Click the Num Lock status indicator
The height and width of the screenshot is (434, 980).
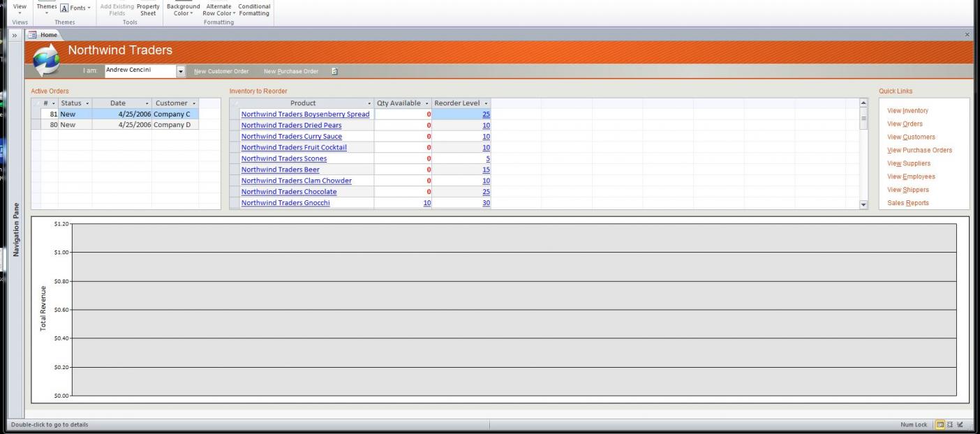914,424
